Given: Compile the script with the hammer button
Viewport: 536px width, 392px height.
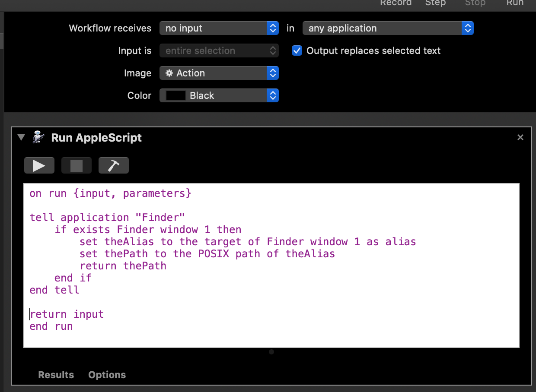Looking at the screenshot, I should click(x=114, y=165).
